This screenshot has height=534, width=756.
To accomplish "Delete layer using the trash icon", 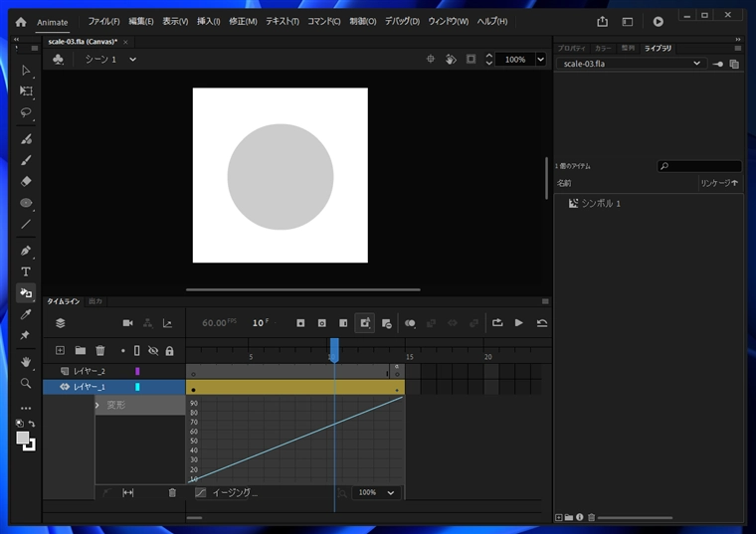I will pyautogui.click(x=100, y=350).
